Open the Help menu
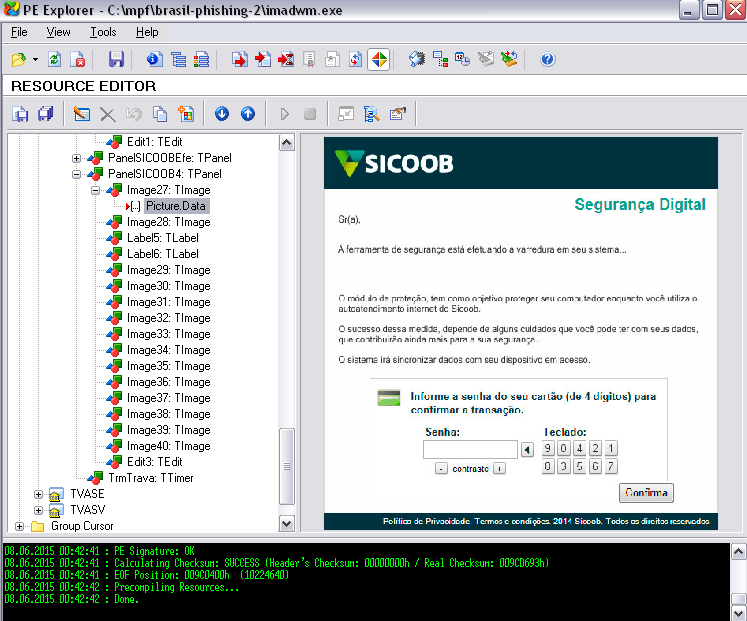747x621 pixels. point(147,32)
